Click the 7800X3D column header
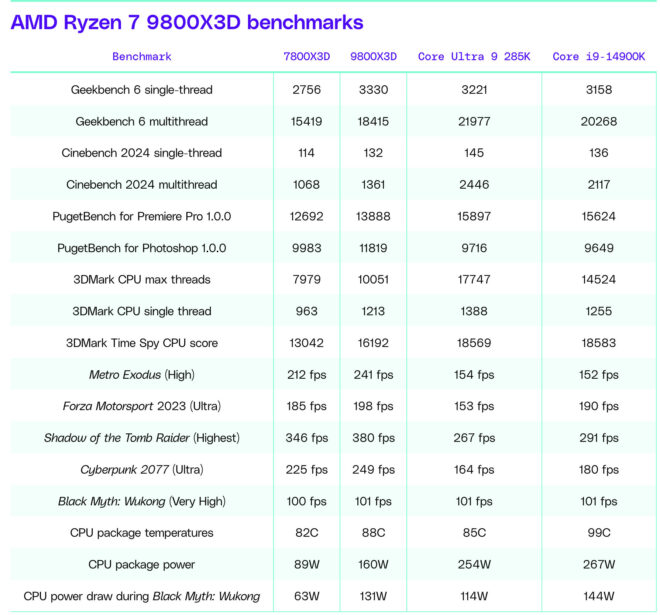The width and height of the screenshot is (660, 615). click(306, 57)
